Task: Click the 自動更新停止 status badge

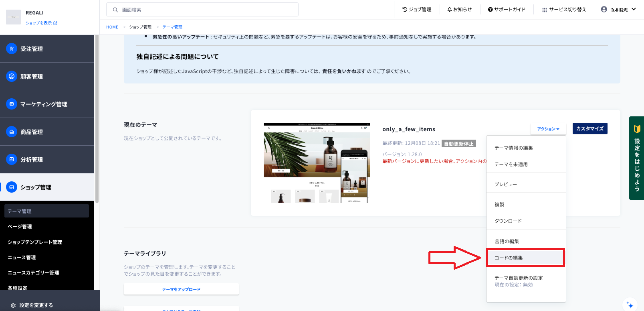Action: click(x=459, y=144)
